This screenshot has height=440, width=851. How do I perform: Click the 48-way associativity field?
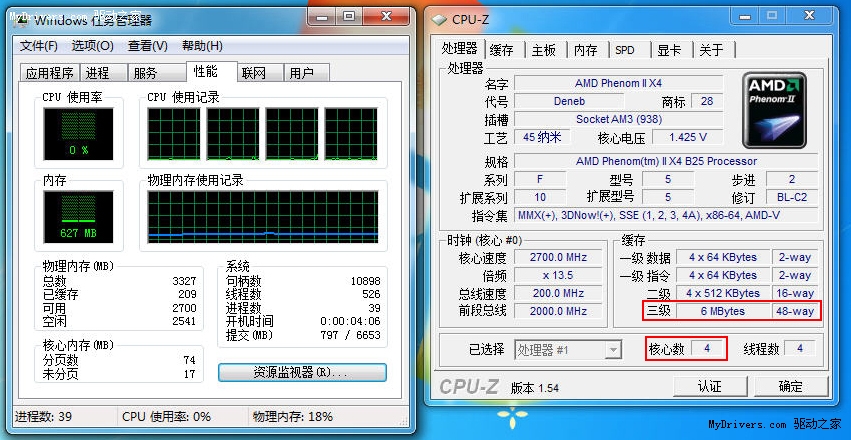click(795, 311)
